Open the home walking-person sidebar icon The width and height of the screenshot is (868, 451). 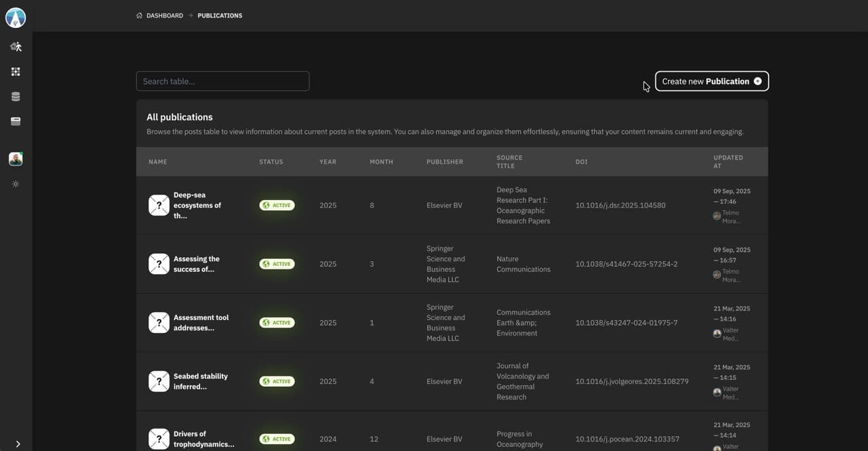16,47
